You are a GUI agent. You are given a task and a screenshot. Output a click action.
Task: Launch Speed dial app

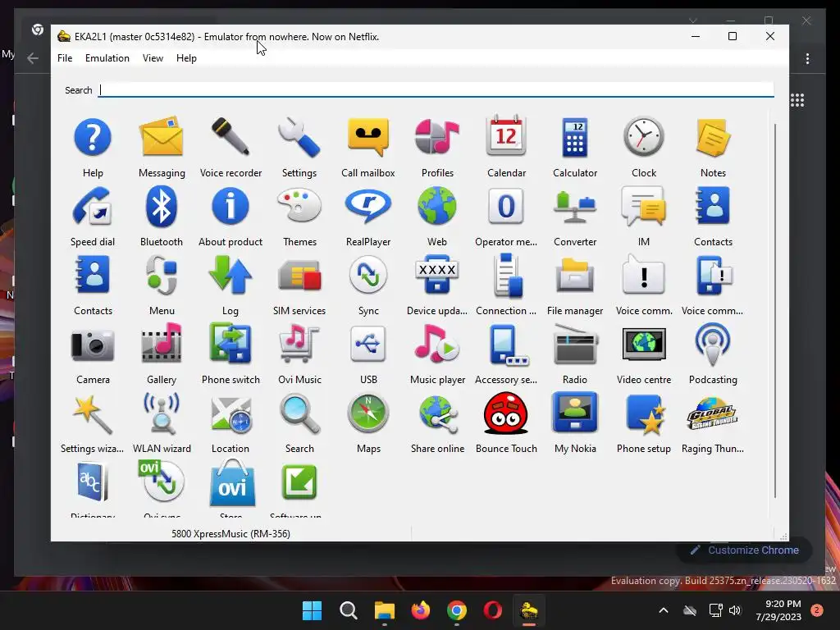tap(93, 207)
